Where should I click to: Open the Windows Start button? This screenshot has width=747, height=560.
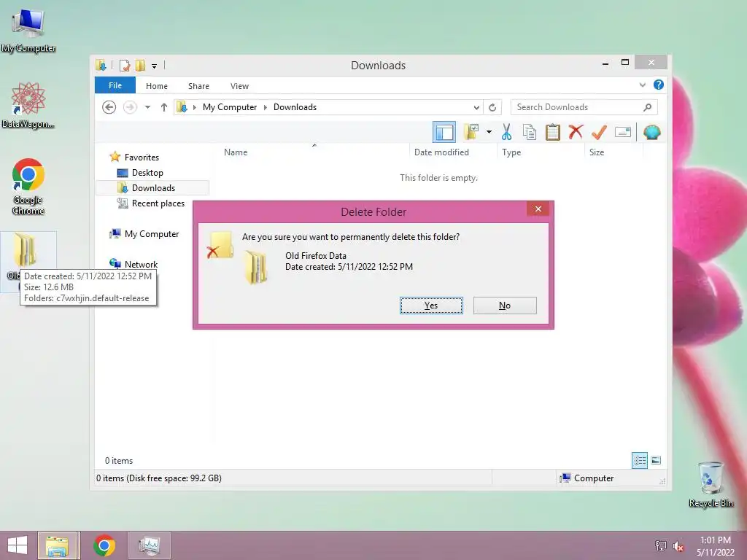18,545
